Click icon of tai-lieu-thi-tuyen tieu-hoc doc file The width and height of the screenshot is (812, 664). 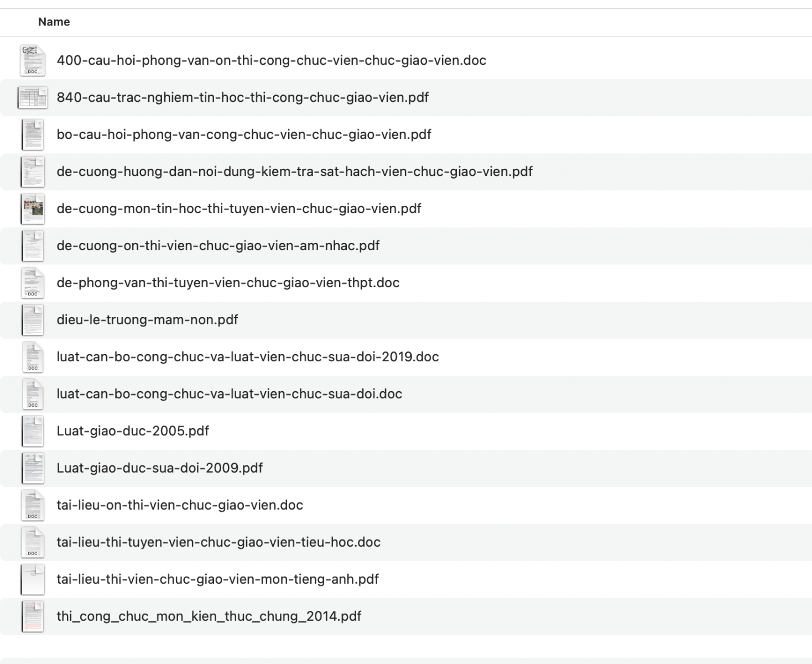coord(33,542)
